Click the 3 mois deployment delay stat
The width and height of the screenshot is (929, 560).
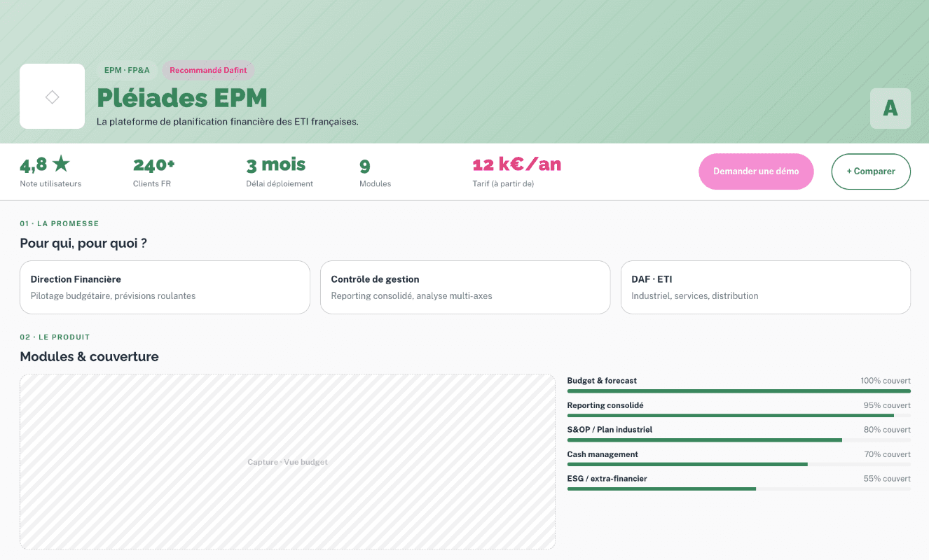(x=280, y=172)
